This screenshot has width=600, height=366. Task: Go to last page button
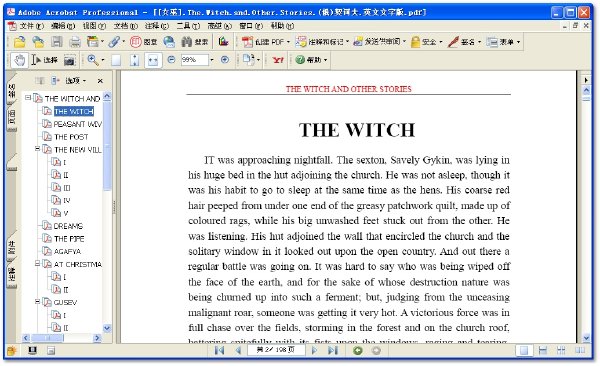coord(333,350)
